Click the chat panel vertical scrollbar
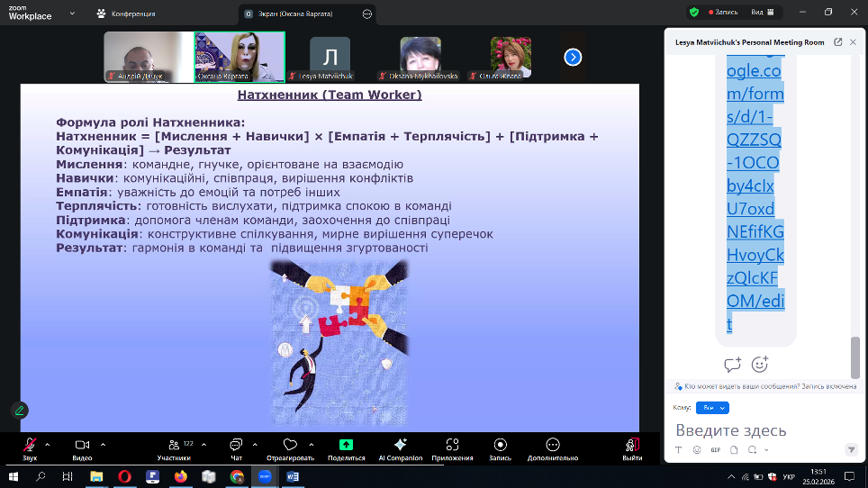Image resolution: width=868 pixels, height=488 pixels. (x=855, y=357)
